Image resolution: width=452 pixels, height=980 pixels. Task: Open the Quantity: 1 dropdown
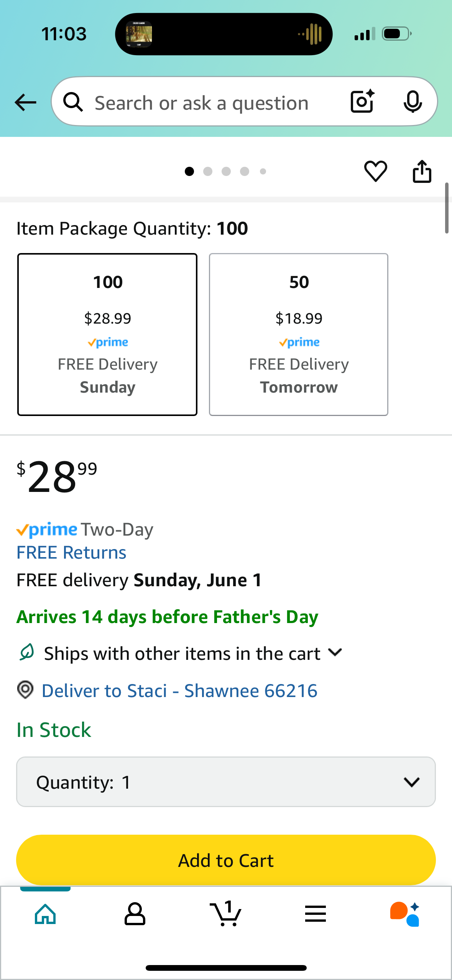[x=226, y=782]
